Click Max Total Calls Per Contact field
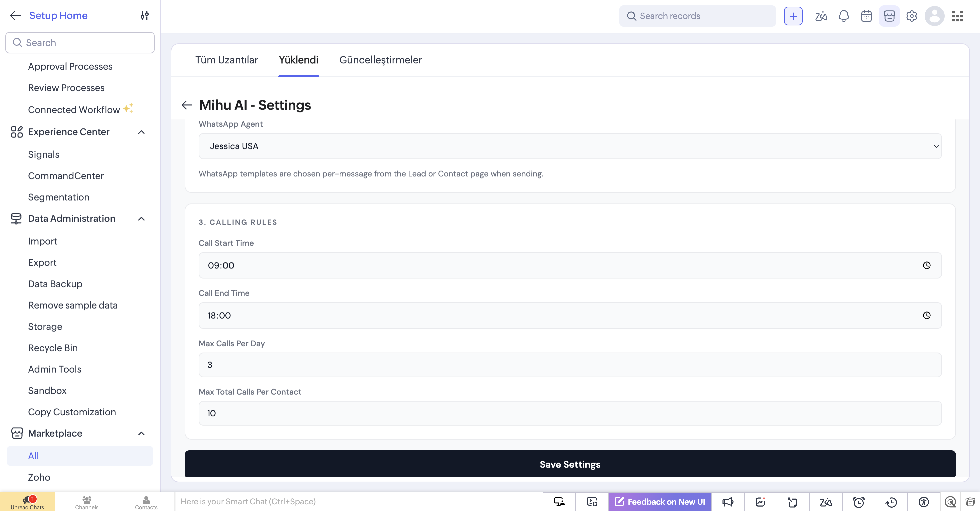Image resolution: width=980 pixels, height=511 pixels. [x=570, y=413]
